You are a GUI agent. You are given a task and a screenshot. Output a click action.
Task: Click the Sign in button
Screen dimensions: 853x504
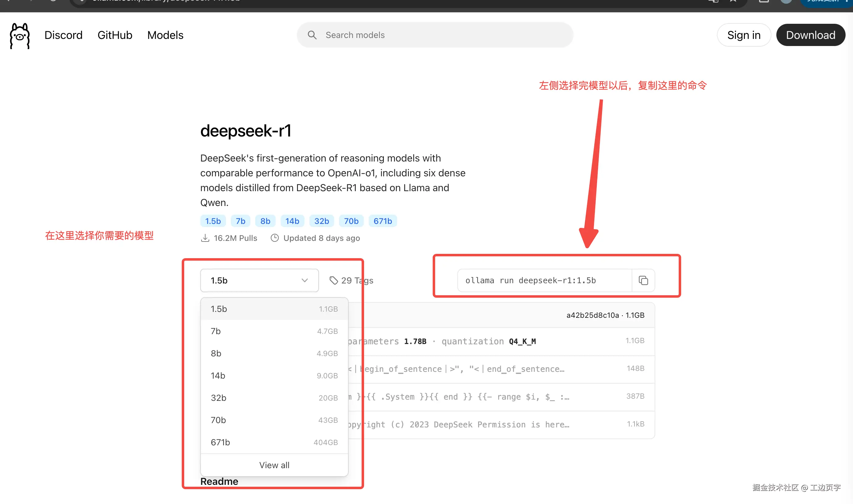click(x=744, y=35)
